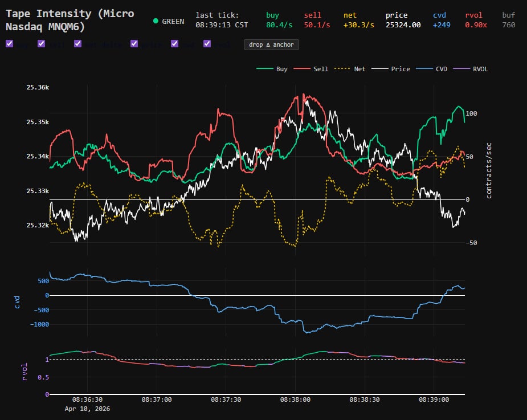The height and width of the screenshot is (420, 527).
Task: Uncheck the fifth checkbox labeled cvd
Action: tap(174, 44)
